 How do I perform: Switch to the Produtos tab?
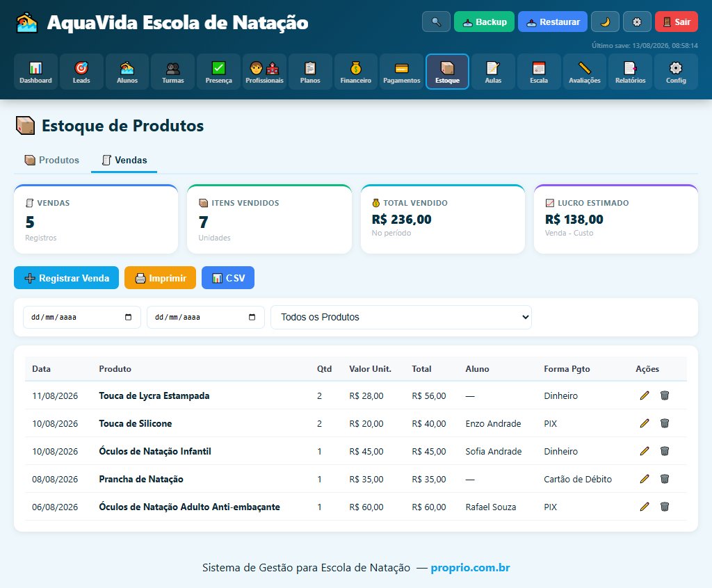[51, 161]
